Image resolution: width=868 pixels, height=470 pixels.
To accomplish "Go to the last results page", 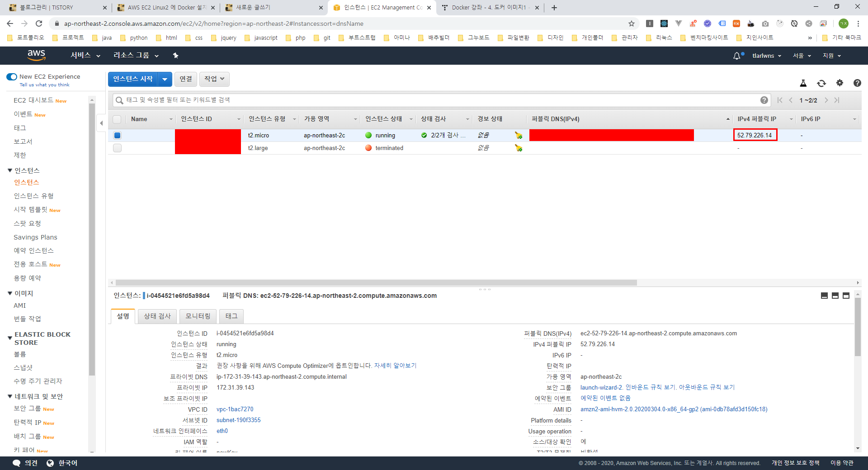I will coord(837,100).
